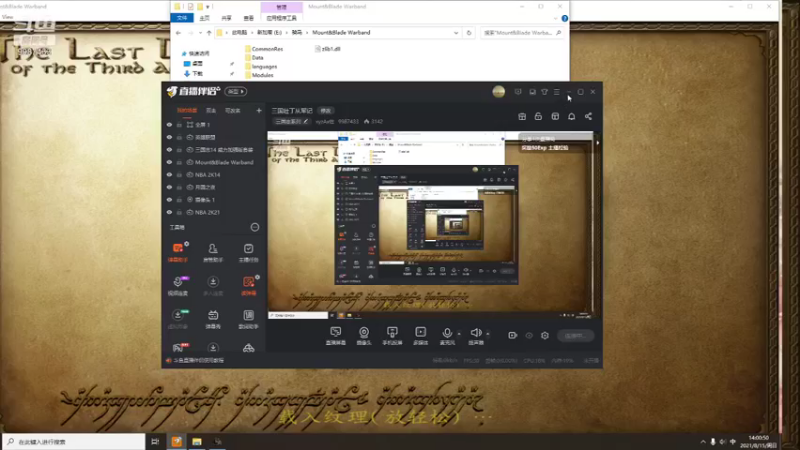Expand the side panel arrow right of the preview
Viewport: 800px width, 450px height.
click(x=597, y=143)
